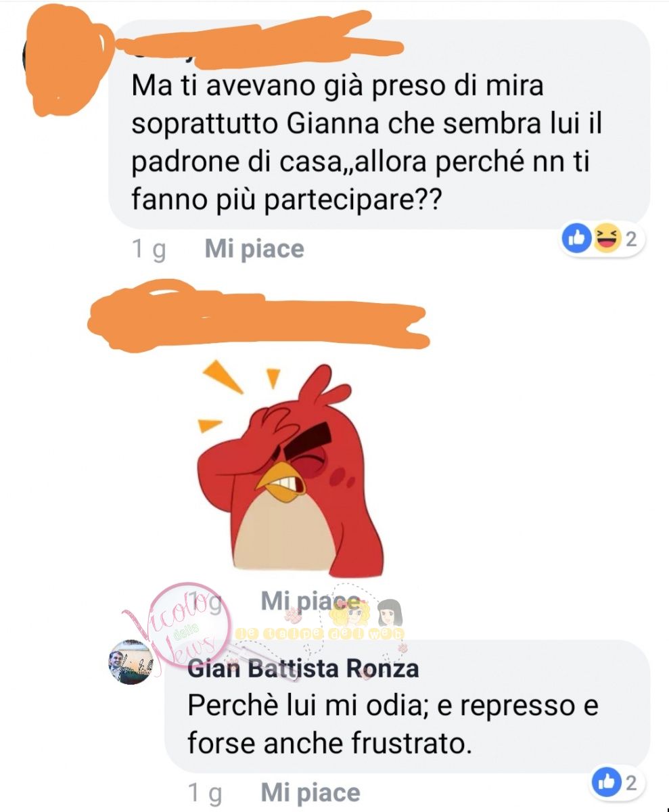Open reaction count 2 on Ronza's reply
The image size is (669, 812).
(630, 783)
